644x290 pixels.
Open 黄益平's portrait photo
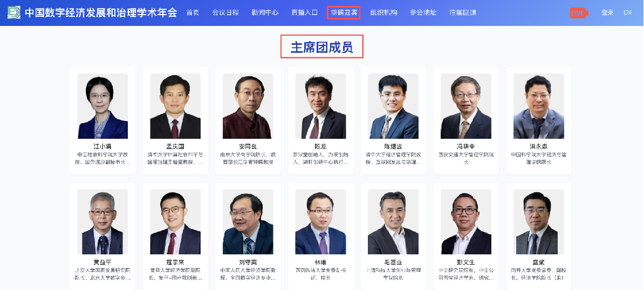point(102,222)
